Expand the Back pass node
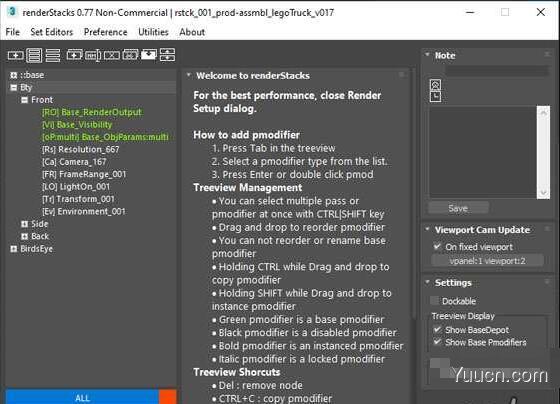The width and height of the screenshot is (560, 404). (24, 236)
